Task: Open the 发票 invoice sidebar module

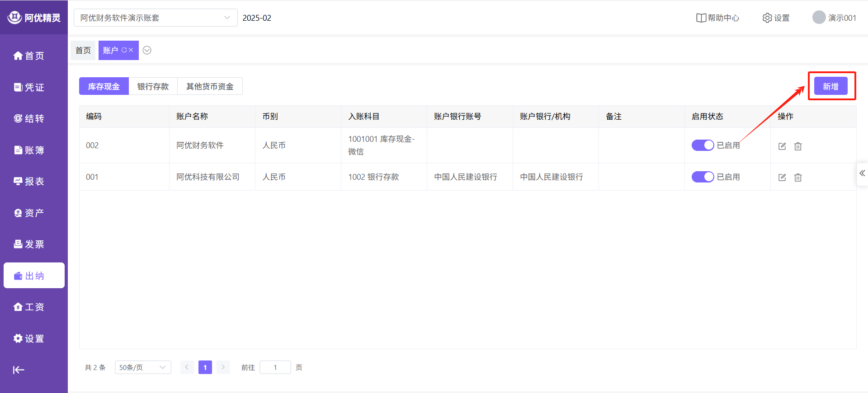Action: (x=29, y=244)
